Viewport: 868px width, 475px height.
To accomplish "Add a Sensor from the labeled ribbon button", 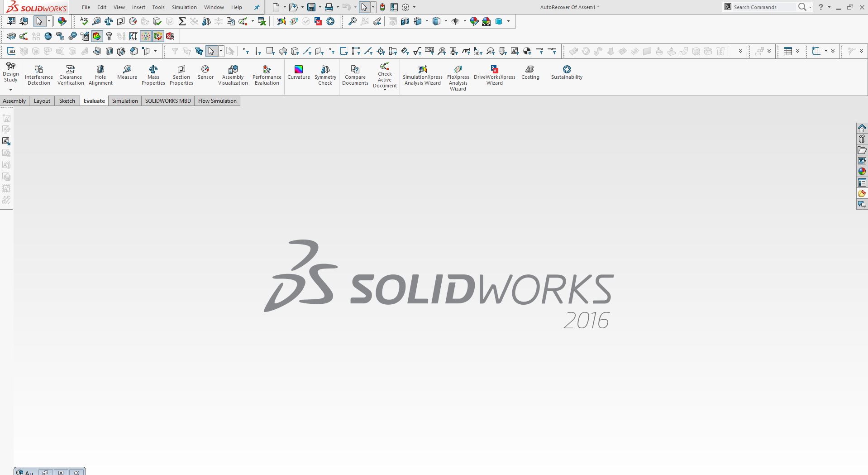I will 205,72.
